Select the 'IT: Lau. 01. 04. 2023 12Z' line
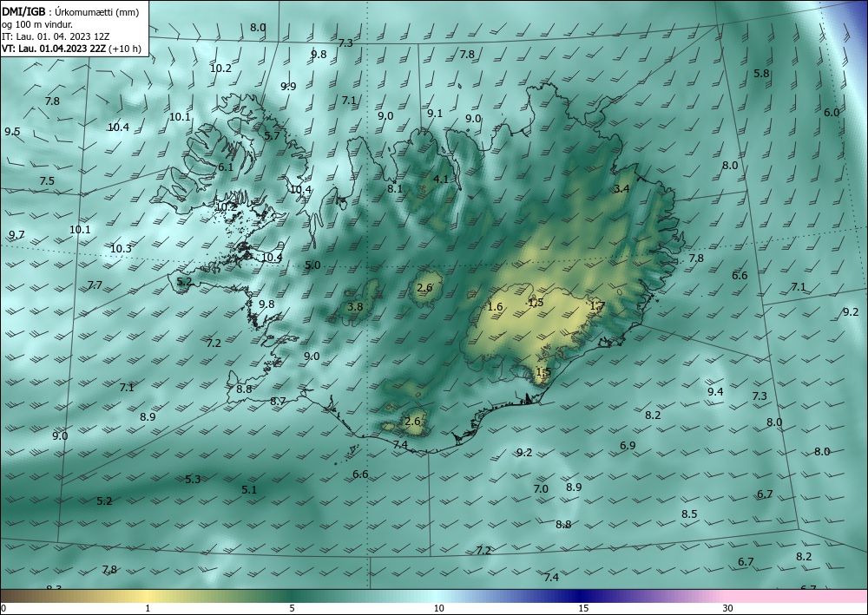The width and height of the screenshot is (868, 615). point(56,36)
